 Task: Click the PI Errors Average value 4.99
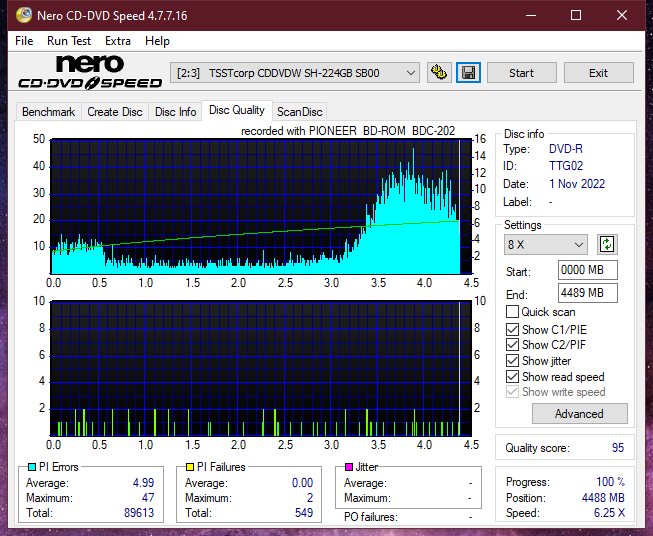click(144, 483)
